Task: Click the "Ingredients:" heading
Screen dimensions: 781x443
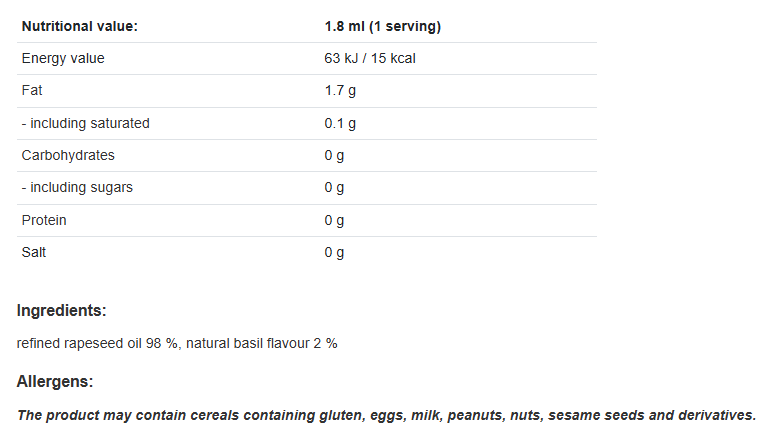Action: [x=61, y=310]
